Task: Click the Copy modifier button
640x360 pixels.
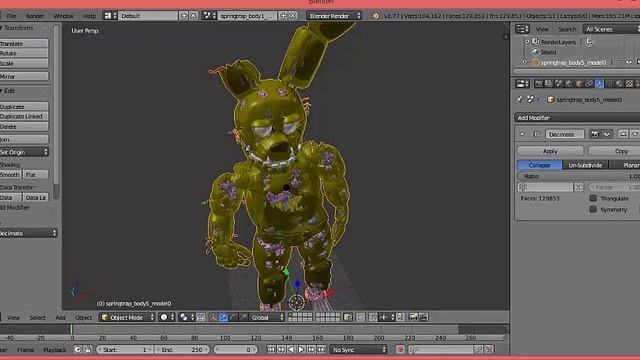Action: click(x=614, y=151)
